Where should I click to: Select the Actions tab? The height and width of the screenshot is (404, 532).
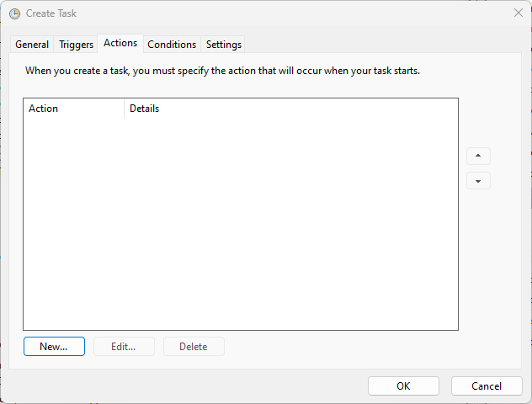(120, 43)
